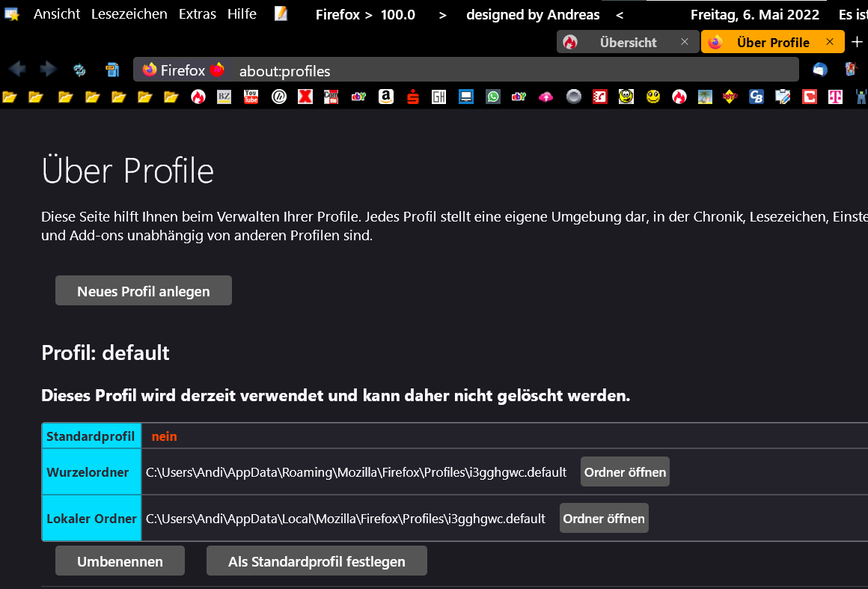The image size is (868, 589).
Task: Click the Umbenennen button
Action: pos(120,561)
